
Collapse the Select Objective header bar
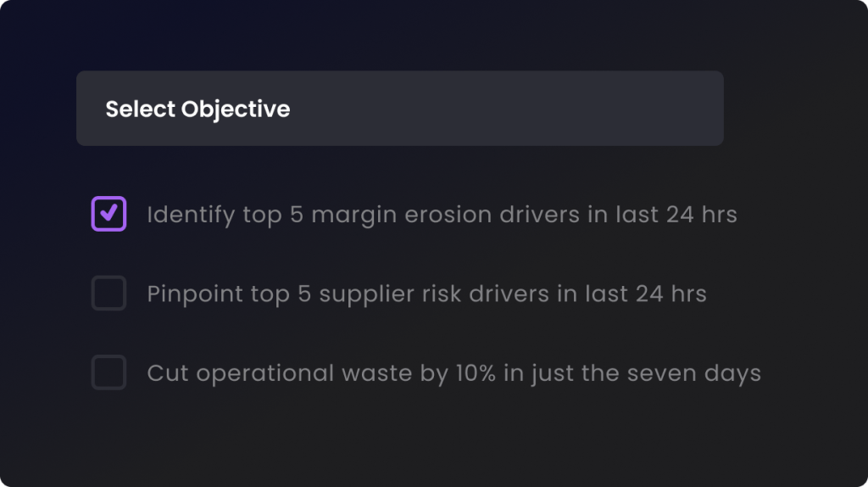[x=400, y=108]
